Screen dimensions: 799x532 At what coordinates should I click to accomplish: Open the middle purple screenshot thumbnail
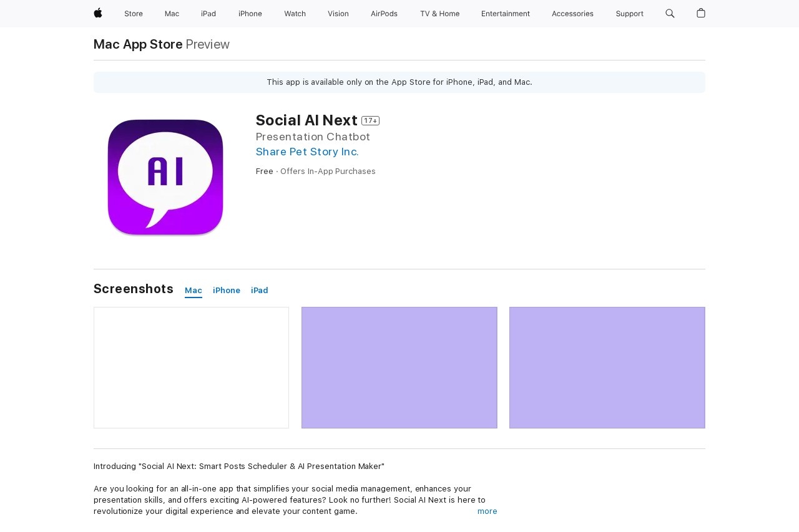point(399,367)
